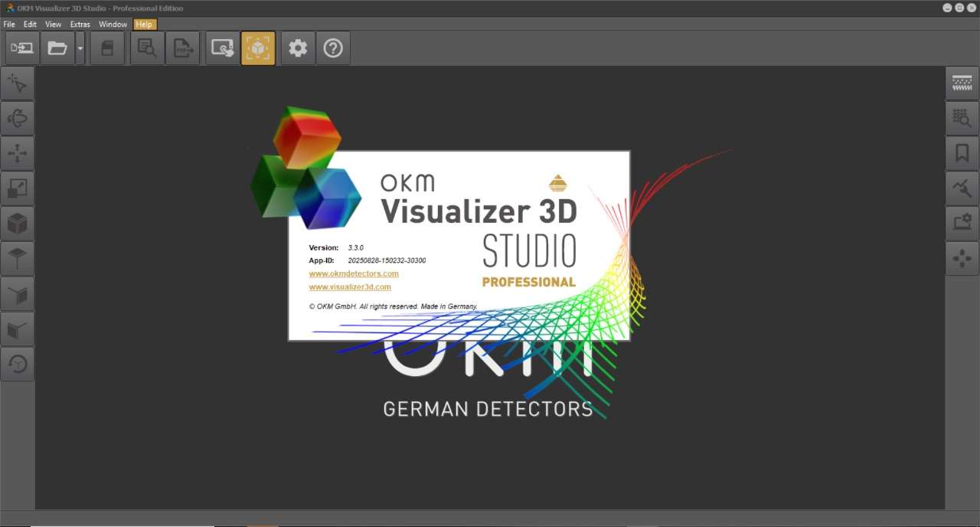
Task: Click the open folder icon in toolbar
Action: click(x=57, y=48)
